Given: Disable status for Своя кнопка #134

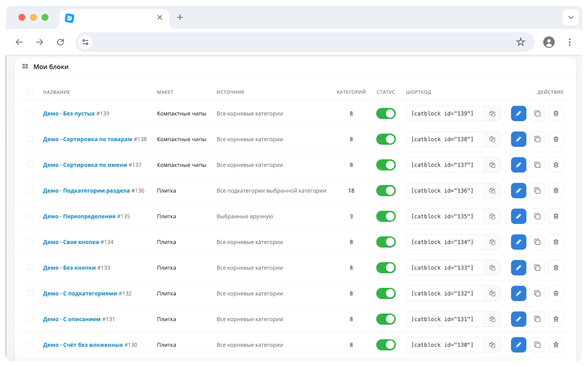Looking at the screenshot, I should pos(386,242).
